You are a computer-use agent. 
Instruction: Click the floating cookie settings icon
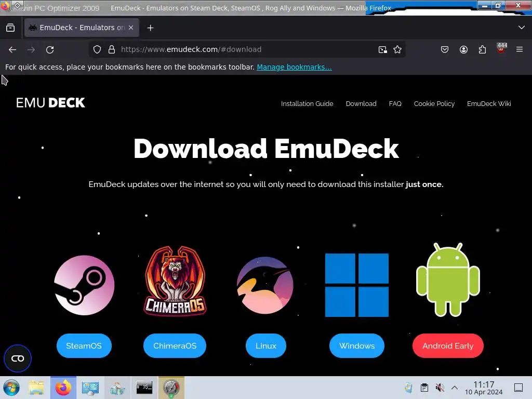[18, 358]
